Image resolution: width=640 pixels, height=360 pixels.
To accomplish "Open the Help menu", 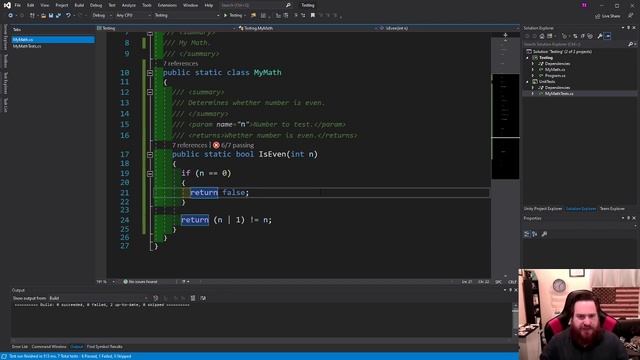I will [x=209, y=5].
